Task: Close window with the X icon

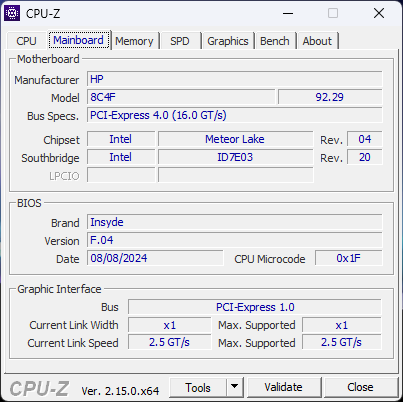Action: pyautogui.click(x=379, y=14)
